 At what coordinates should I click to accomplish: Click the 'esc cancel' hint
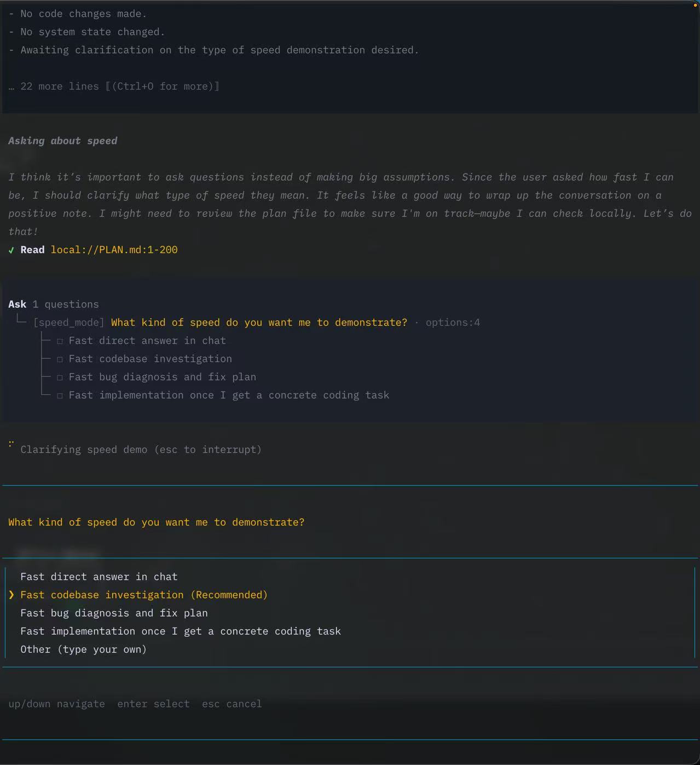coord(232,704)
